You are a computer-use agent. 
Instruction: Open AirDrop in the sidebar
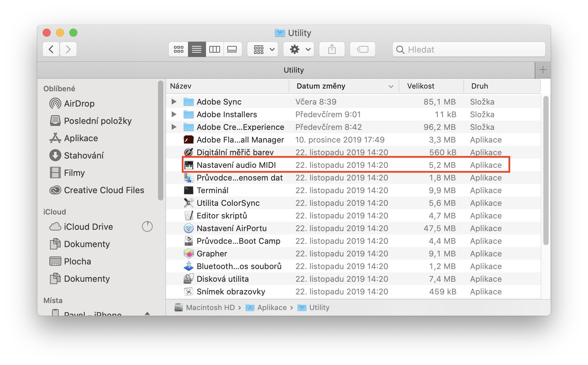click(72, 104)
